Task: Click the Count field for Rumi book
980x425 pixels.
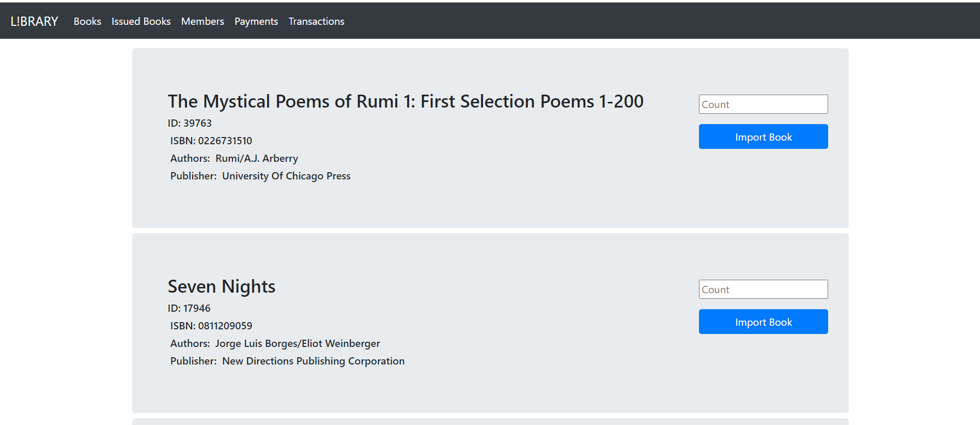Action: [x=763, y=104]
